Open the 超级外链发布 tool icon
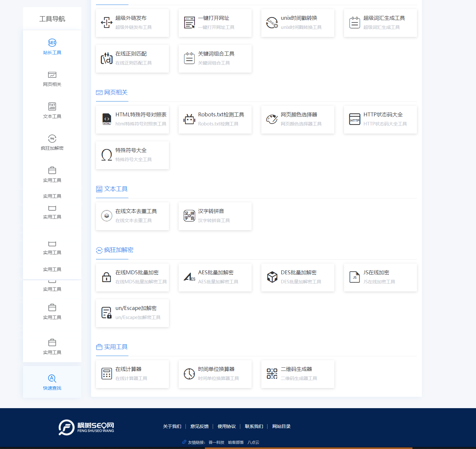 [107, 23]
